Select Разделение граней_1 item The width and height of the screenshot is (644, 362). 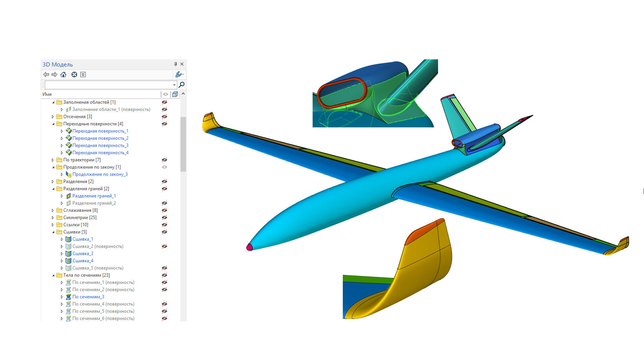[x=94, y=196]
